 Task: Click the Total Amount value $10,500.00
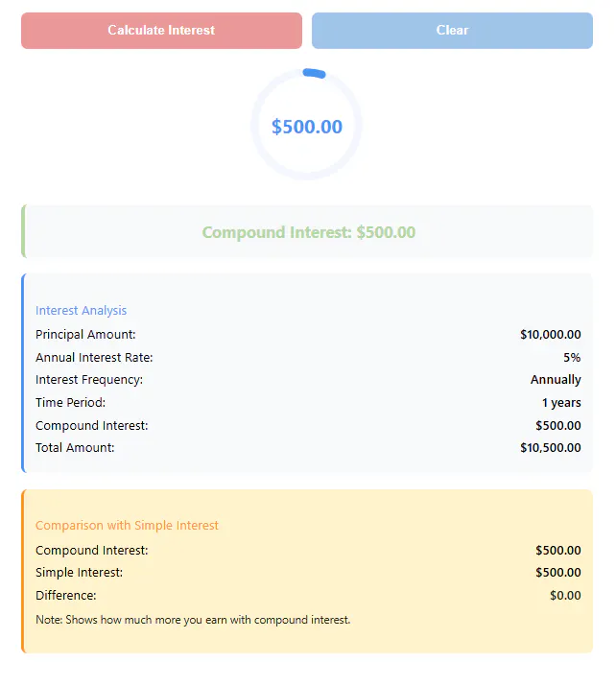[x=551, y=447]
